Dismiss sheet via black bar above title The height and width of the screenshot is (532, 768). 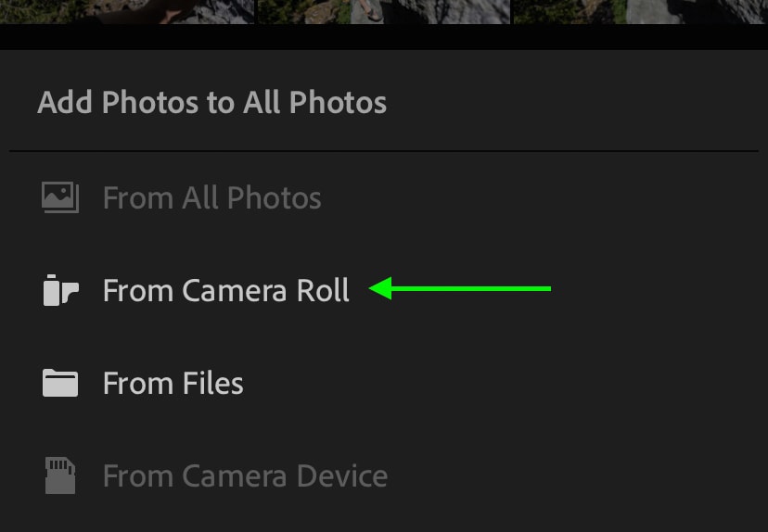(x=384, y=37)
